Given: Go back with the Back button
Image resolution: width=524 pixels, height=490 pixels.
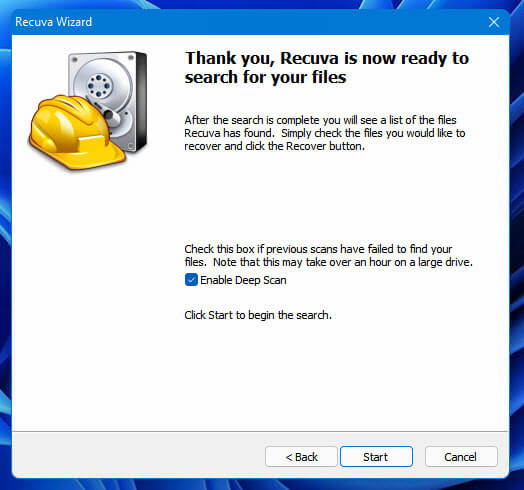Looking at the screenshot, I should click(x=301, y=457).
